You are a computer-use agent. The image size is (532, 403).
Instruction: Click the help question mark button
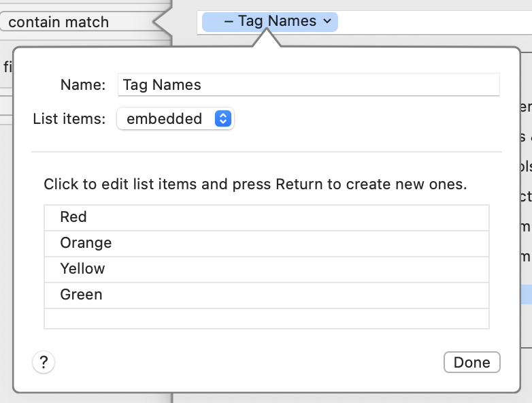44,361
